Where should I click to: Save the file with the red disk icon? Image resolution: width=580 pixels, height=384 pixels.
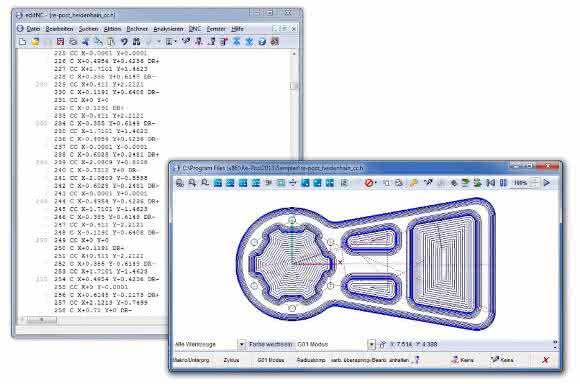point(60,41)
